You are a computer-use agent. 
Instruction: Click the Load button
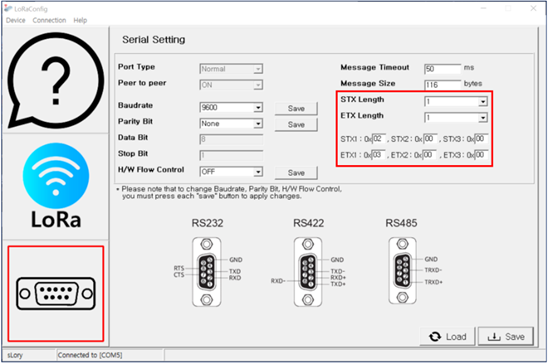point(448,336)
